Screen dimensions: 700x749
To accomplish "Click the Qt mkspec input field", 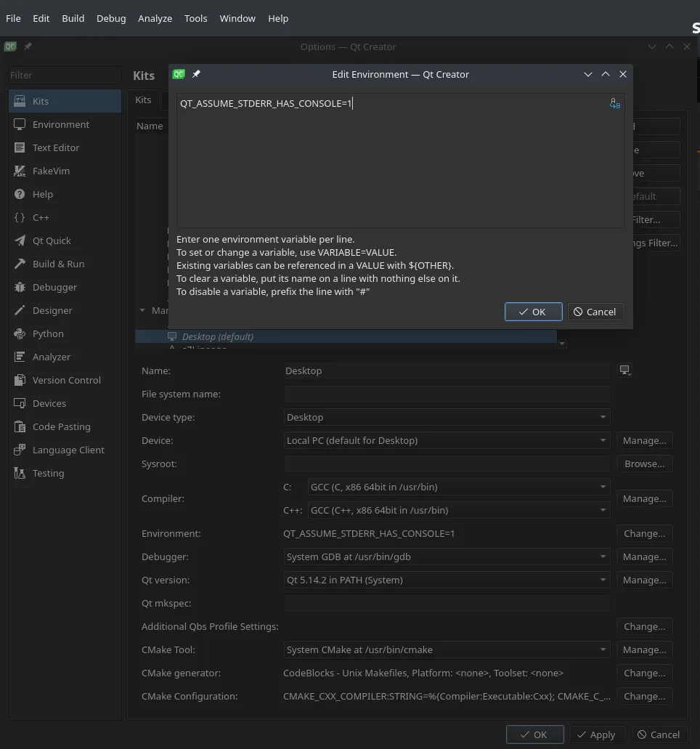I will point(447,603).
